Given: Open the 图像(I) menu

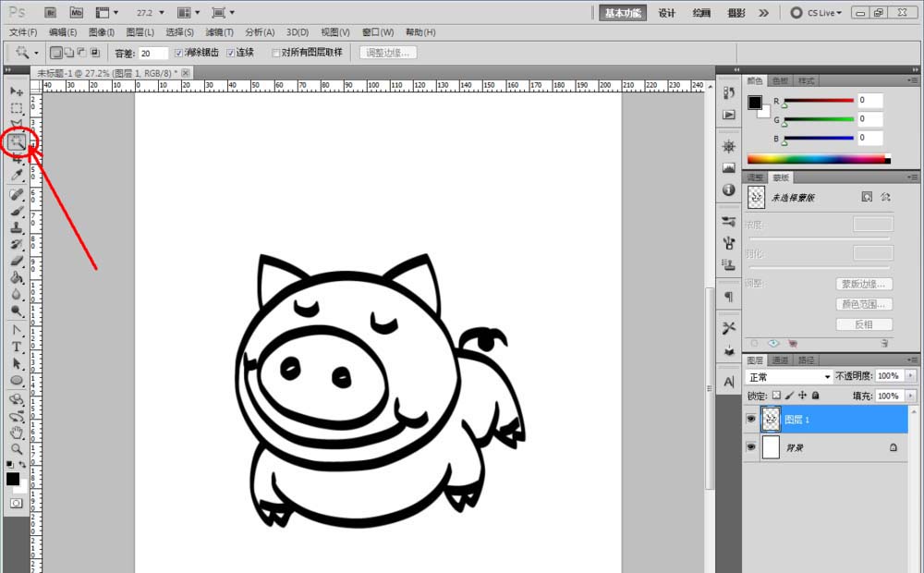Looking at the screenshot, I should click(102, 32).
